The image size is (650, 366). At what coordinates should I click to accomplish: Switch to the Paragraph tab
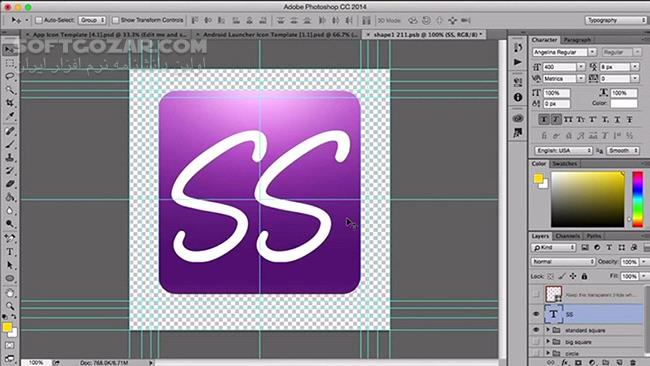click(577, 40)
